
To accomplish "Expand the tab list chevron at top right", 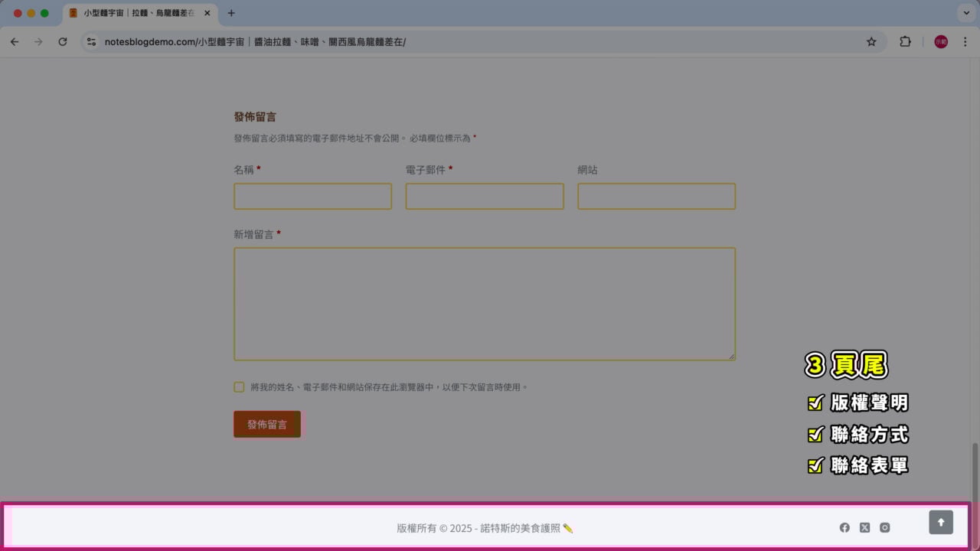I will click(966, 13).
